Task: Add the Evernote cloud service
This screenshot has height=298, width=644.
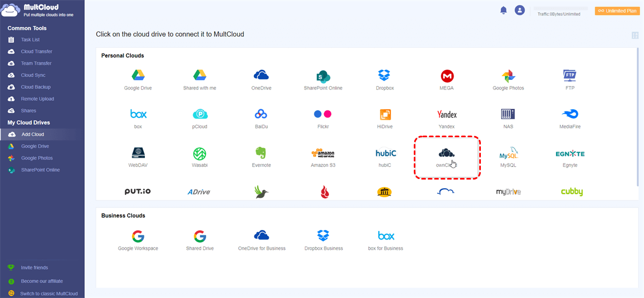Action: click(261, 153)
